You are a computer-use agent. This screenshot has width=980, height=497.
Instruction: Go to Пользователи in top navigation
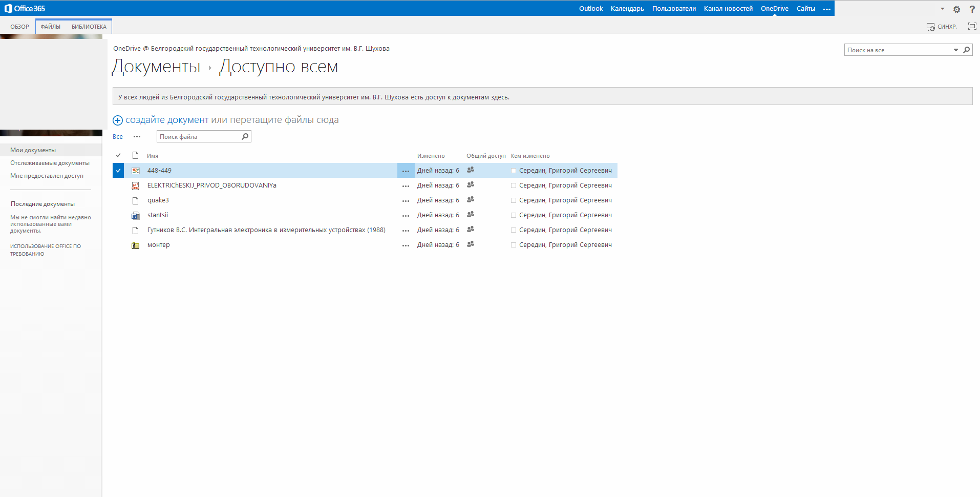[674, 8]
